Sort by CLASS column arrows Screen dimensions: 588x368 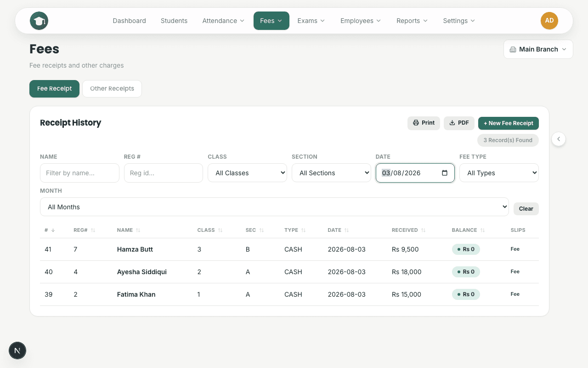click(x=220, y=230)
